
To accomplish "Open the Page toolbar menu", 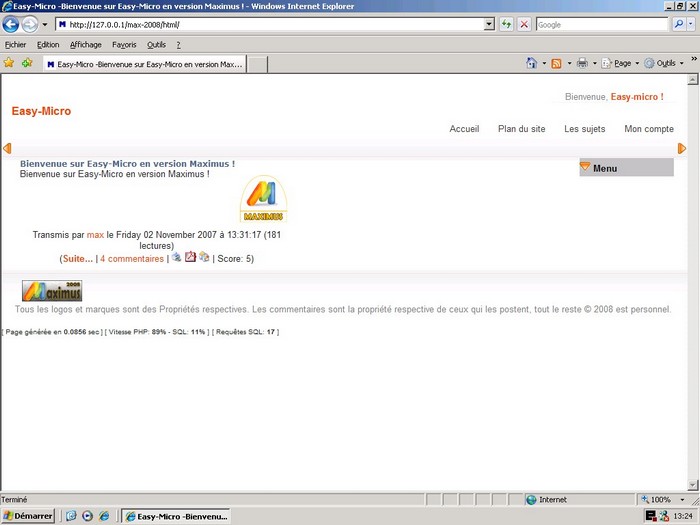I will pos(621,63).
